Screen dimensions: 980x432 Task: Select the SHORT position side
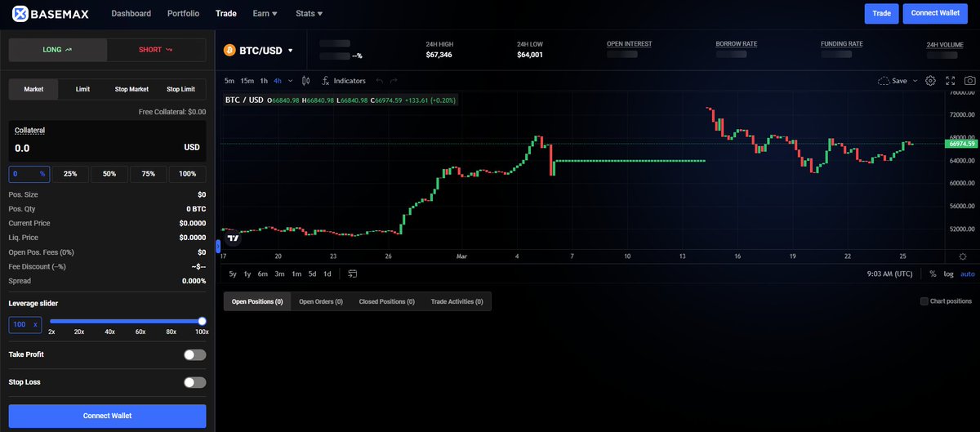pyautogui.click(x=156, y=50)
